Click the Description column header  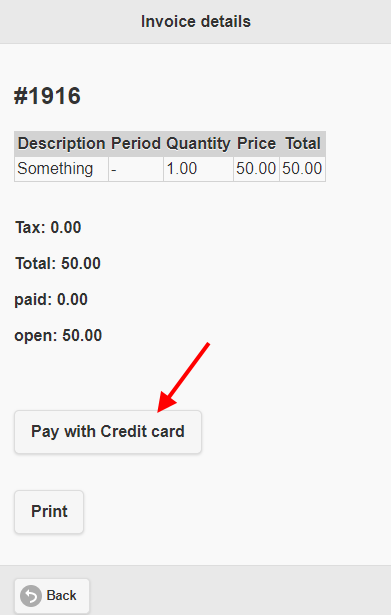[x=62, y=144]
